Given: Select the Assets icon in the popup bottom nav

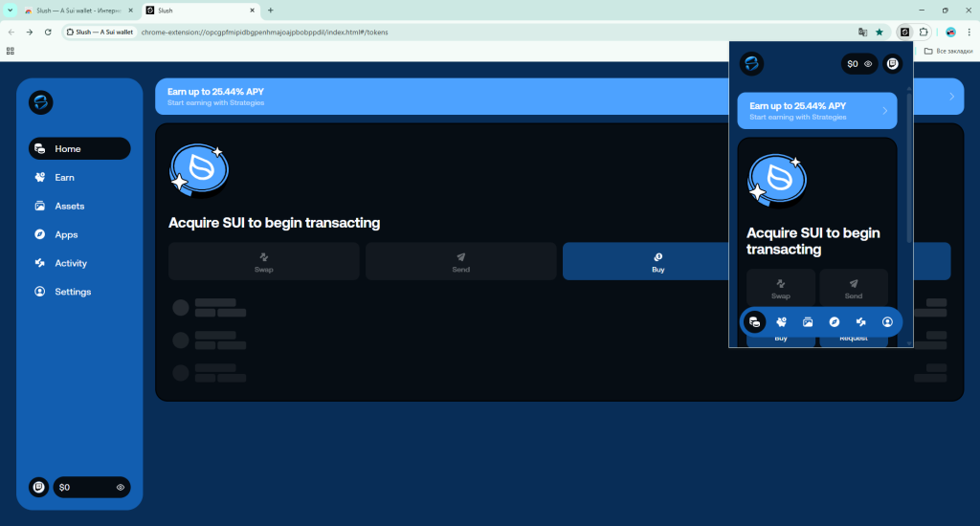Looking at the screenshot, I should (808, 322).
